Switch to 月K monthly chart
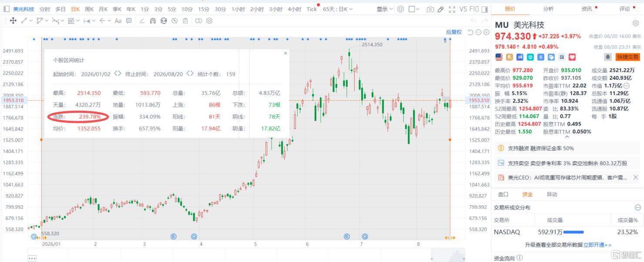644x262 pixels. [x=103, y=9]
